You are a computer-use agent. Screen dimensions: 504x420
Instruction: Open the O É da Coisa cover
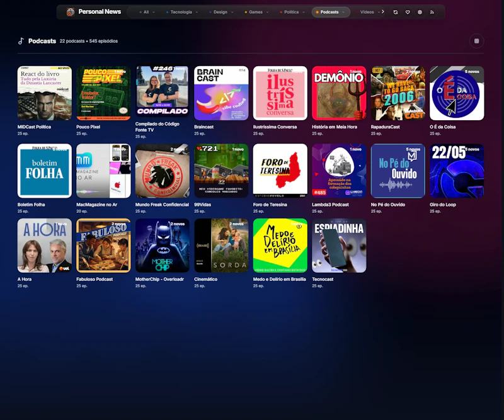tap(457, 93)
